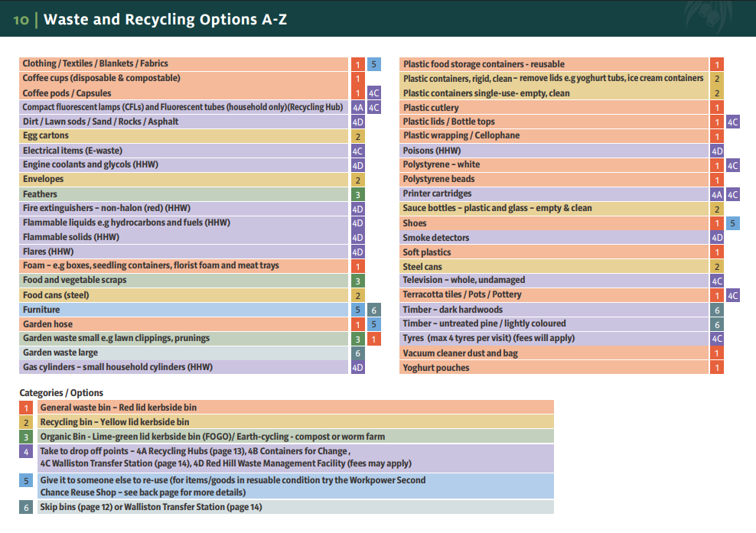756x533 pixels.
Task: Select 'Vacuum cleaner dust and bag' row
Action: click(x=553, y=353)
